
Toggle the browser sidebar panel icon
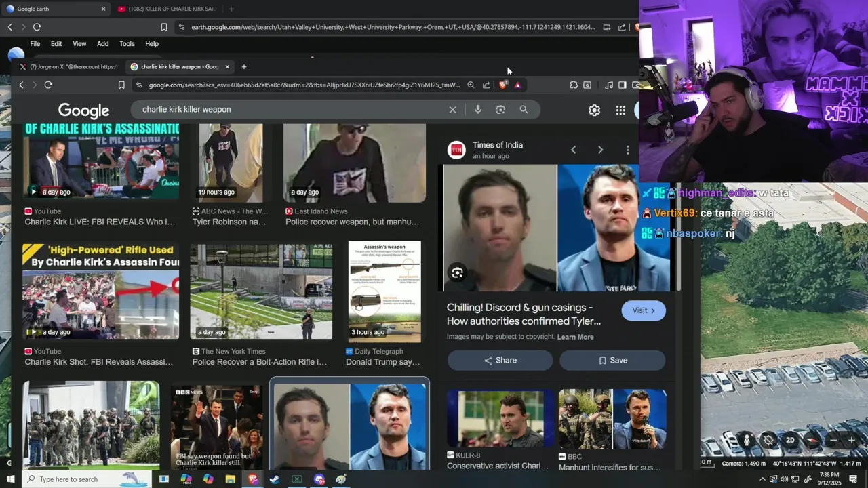[623, 85]
